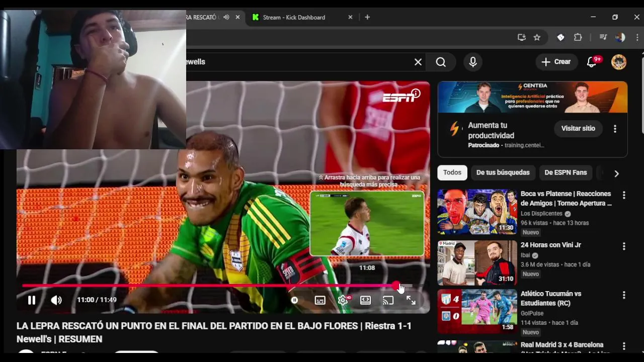
Task: Close the Kick Dashboard tab
Action: [x=350, y=17]
